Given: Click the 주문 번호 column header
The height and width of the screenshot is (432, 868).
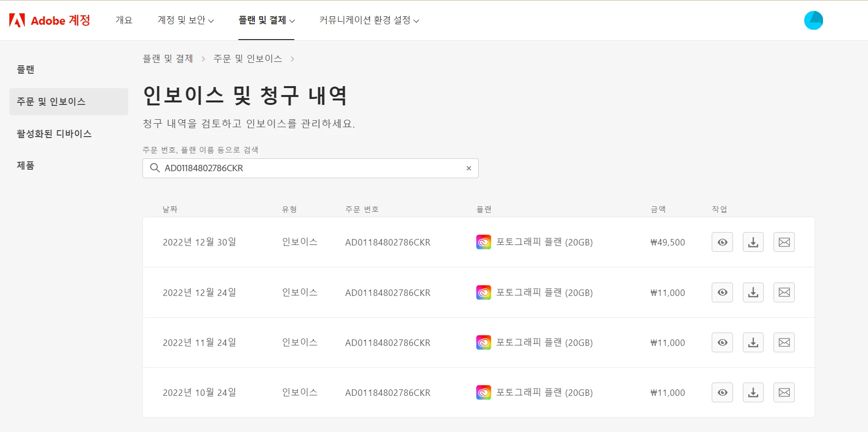Looking at the screenshot, I should coord(362,209).
